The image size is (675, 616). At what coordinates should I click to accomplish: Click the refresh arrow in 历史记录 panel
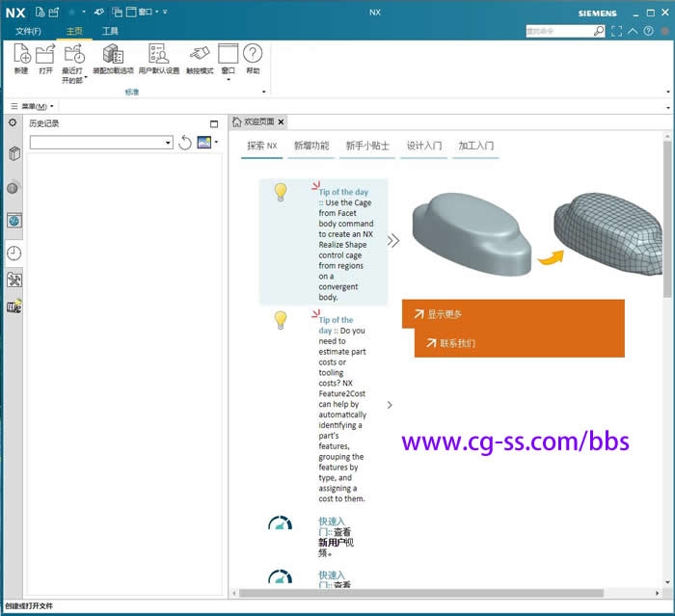click(x=185, y=143)
